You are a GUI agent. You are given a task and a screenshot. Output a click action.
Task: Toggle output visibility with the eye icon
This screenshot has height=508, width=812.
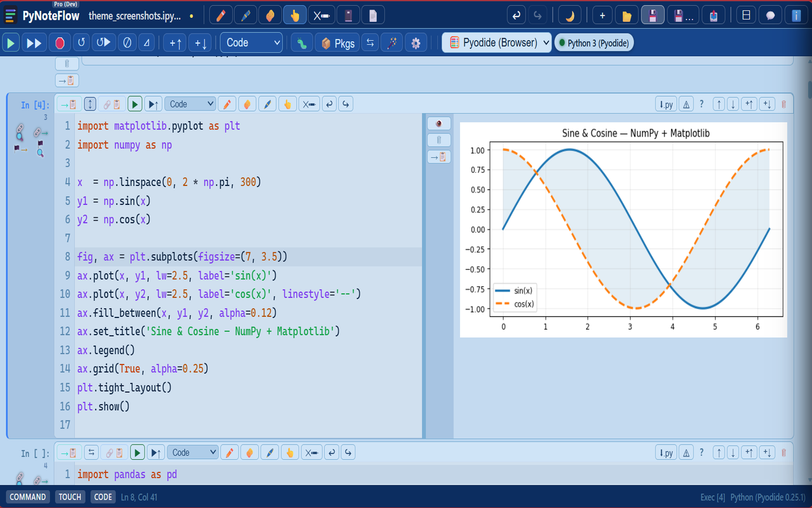tap(439, 123)
